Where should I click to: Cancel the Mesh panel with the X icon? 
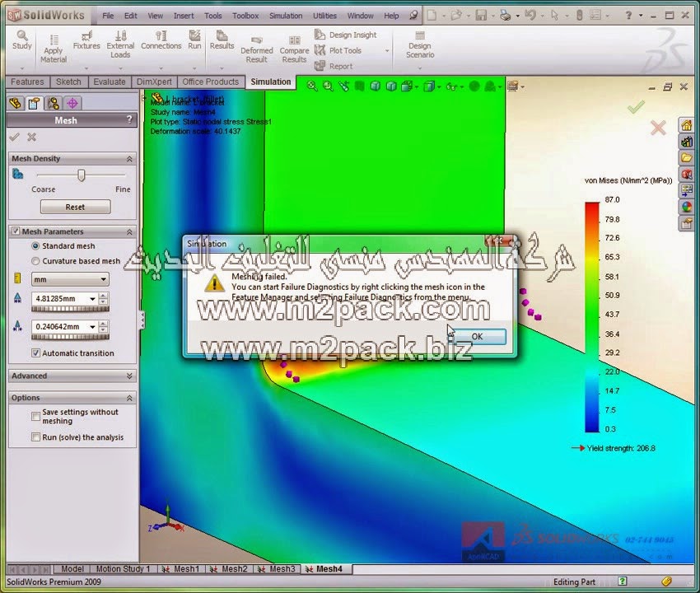coord(31,137)
